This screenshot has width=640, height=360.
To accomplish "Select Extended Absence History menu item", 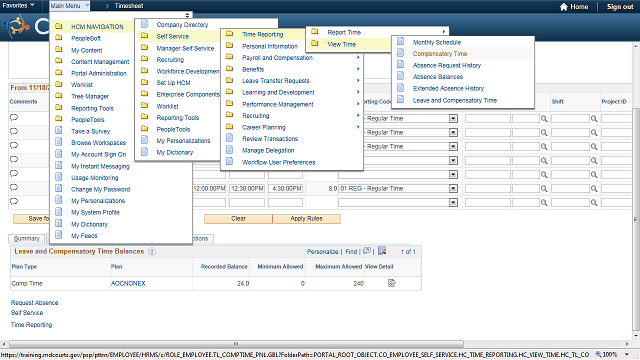I will pos(448,88).
